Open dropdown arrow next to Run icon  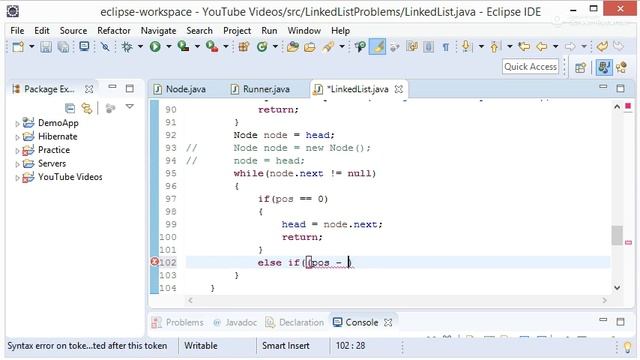click(x=168, y=47)
